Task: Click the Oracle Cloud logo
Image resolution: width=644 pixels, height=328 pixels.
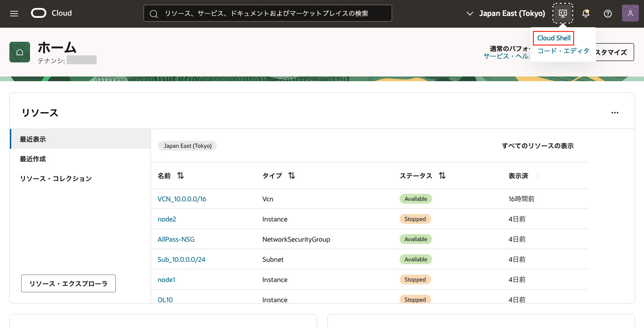Action: (52, 13)
